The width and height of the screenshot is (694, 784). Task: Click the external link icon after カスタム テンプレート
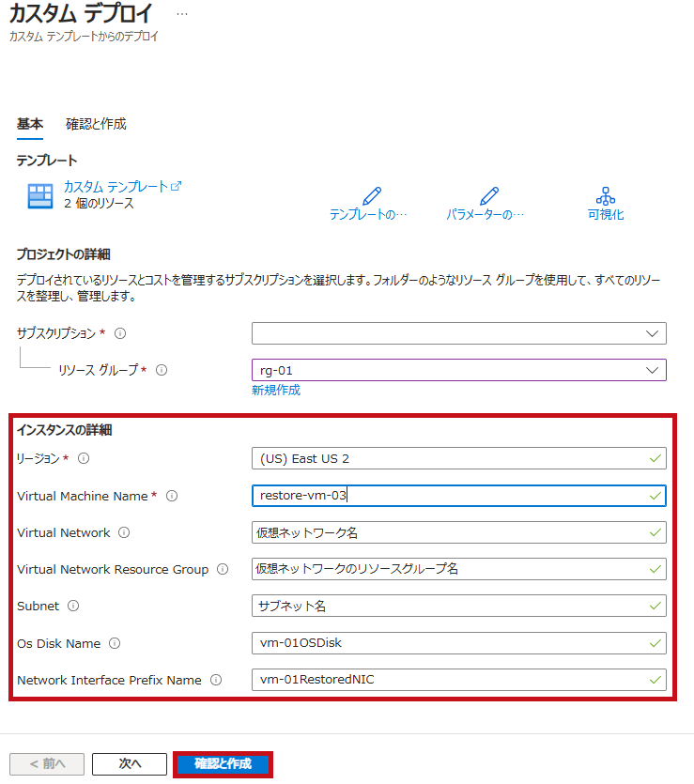[176, 186]
